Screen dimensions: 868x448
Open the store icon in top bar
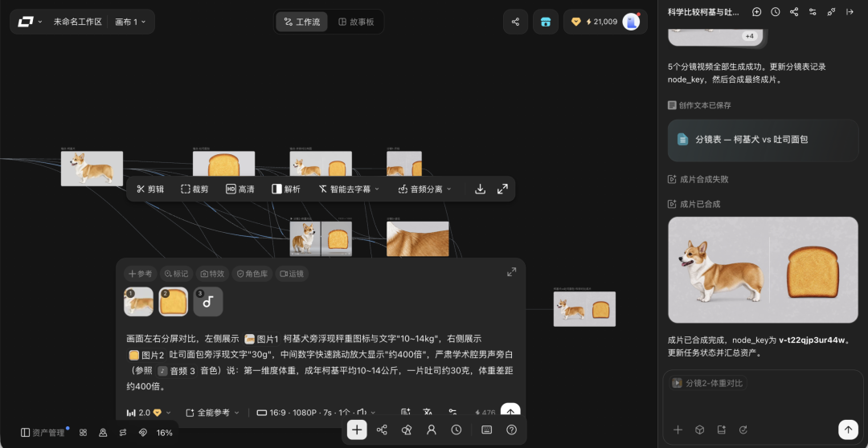click(546, 22)
